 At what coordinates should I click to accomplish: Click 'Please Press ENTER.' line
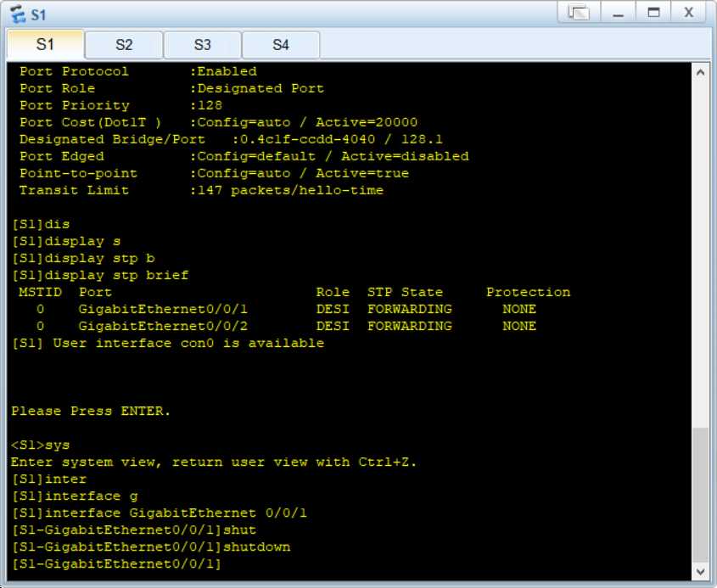91,411
